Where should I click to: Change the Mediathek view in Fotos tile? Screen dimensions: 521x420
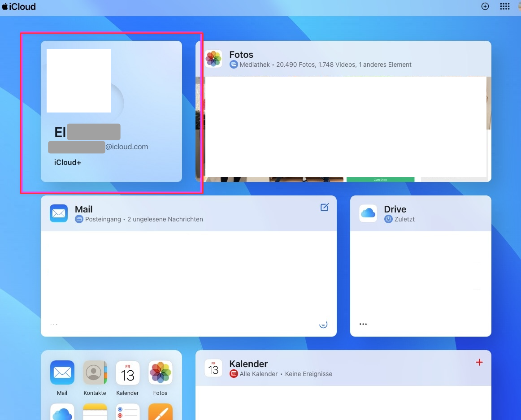[251, 65]
